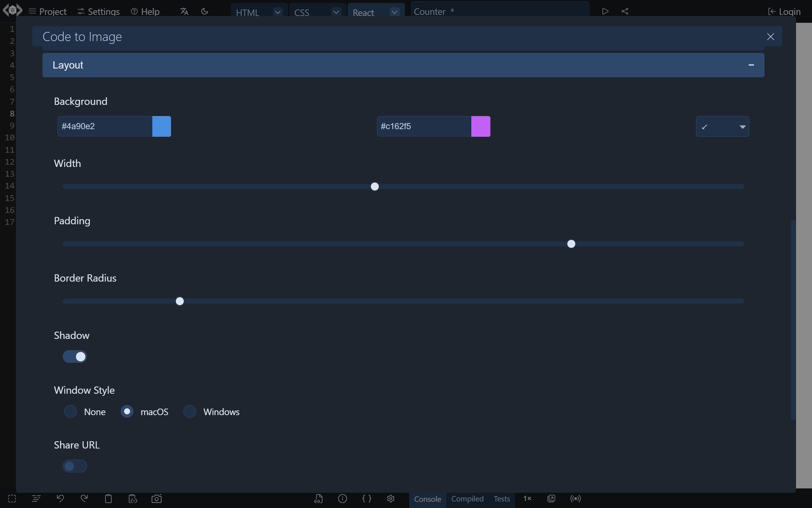Collapse the Layout section
The image size is (812, 508).
pos(751,65)
